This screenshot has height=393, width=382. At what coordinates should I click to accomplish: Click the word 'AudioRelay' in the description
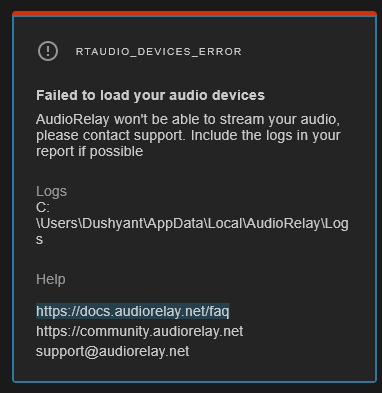pyautogui.click(x=73, y=119)
